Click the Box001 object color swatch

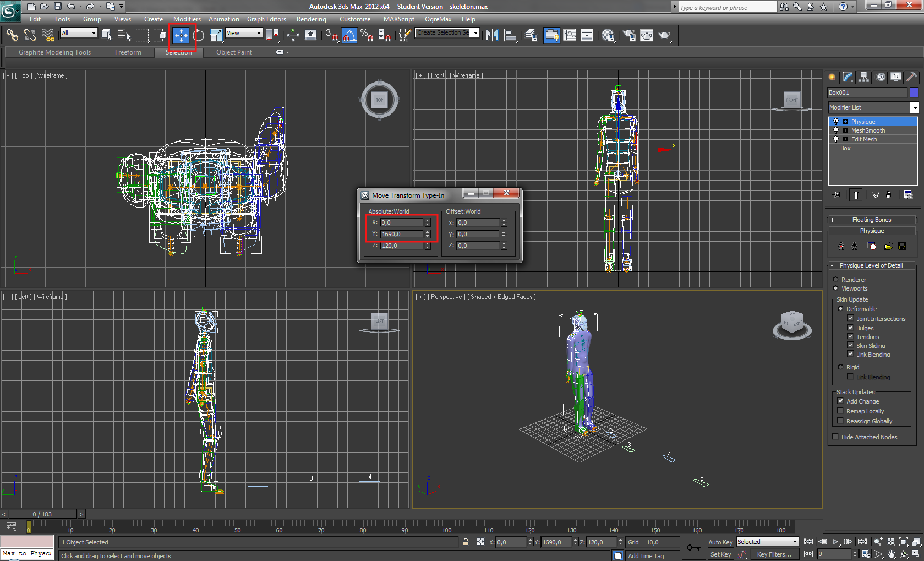coord(915,92)
